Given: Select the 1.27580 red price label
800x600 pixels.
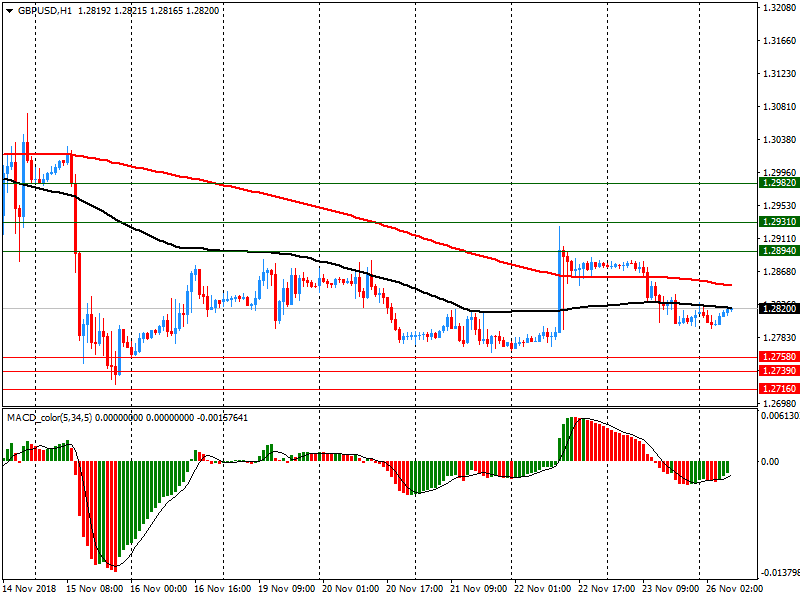Looking at the screenshot, I should pos(778,357).
